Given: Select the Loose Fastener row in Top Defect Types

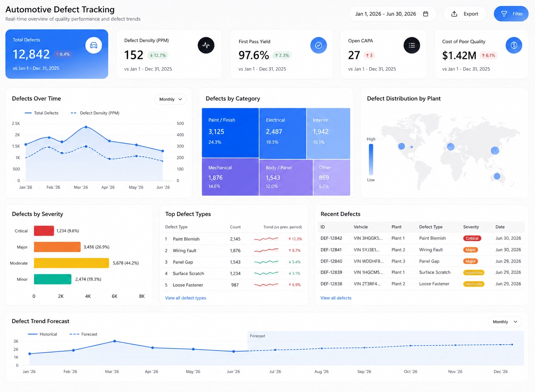Looking at the screenshot, I should pyautogui.click(x=234, y=285).
